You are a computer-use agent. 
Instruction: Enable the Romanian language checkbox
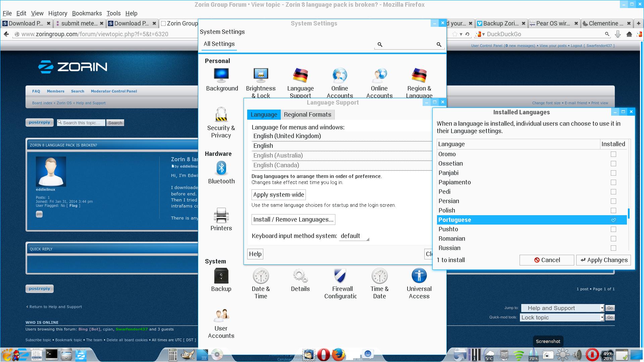[613, 239]
